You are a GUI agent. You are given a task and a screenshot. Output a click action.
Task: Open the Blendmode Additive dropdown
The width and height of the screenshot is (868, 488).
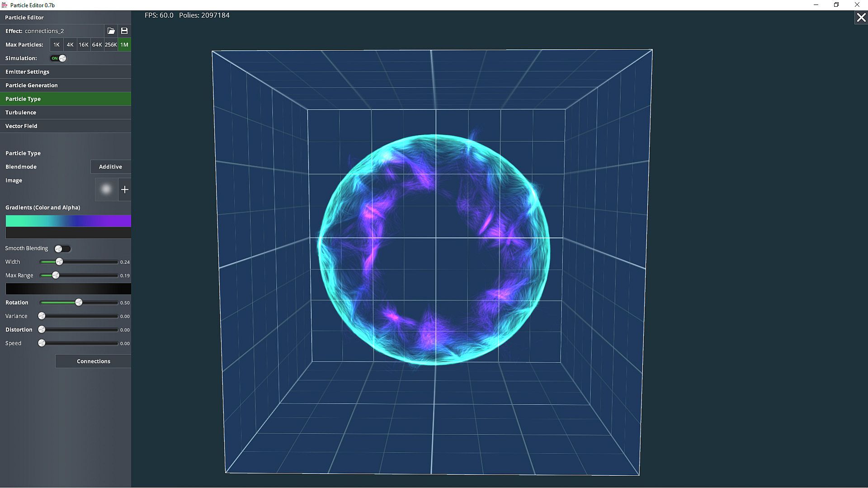point(111,167)
